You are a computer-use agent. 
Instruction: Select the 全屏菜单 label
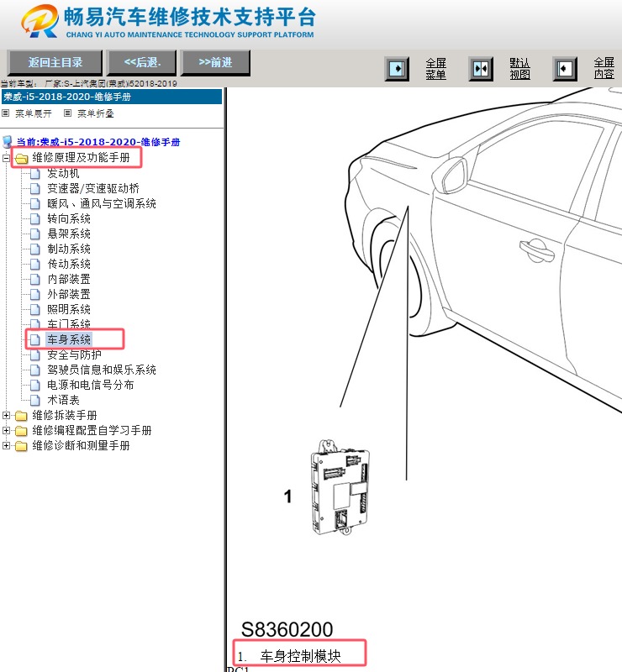tap(436, 69)
